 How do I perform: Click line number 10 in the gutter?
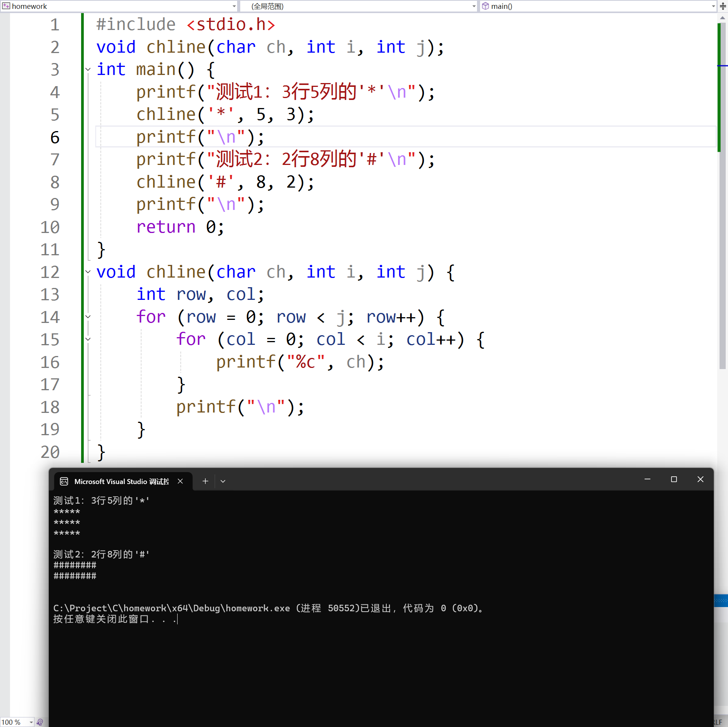pyautogui.click(x=50, y=227)
